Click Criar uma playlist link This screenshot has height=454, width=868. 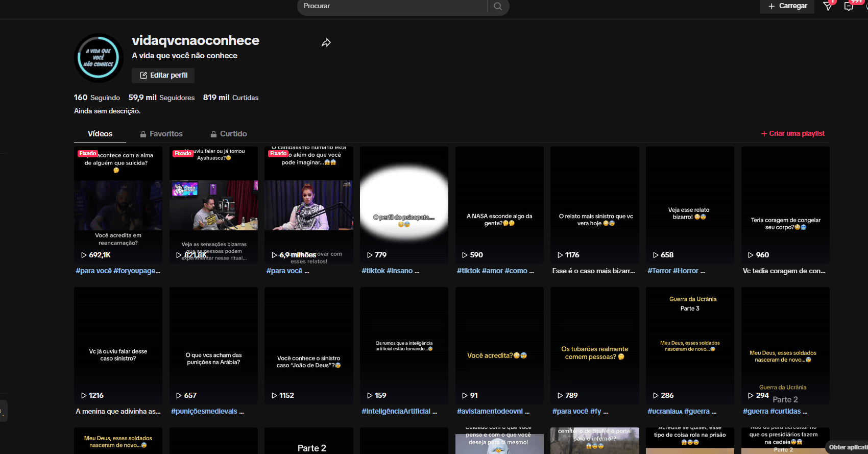793,133
